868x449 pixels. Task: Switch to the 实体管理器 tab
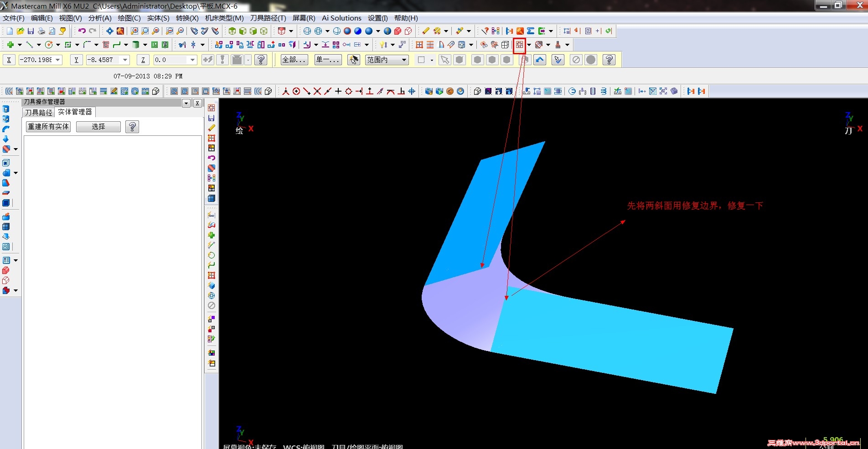(75, 112)
